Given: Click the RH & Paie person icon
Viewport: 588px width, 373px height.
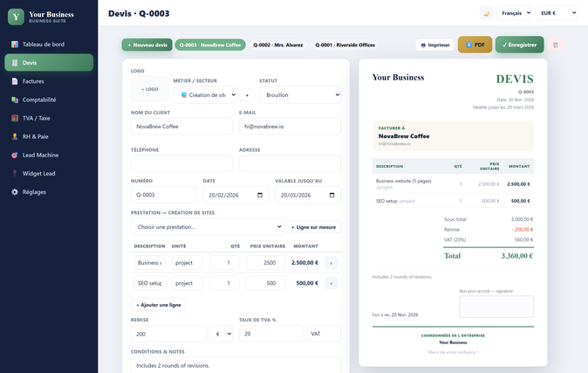Looking at the screenshot, I should 15,136.
